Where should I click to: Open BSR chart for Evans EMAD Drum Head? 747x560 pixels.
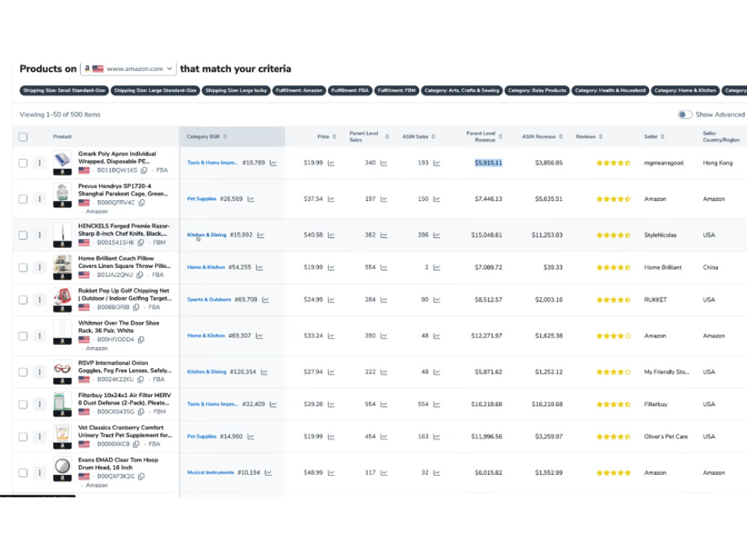(x=268, y=473)
